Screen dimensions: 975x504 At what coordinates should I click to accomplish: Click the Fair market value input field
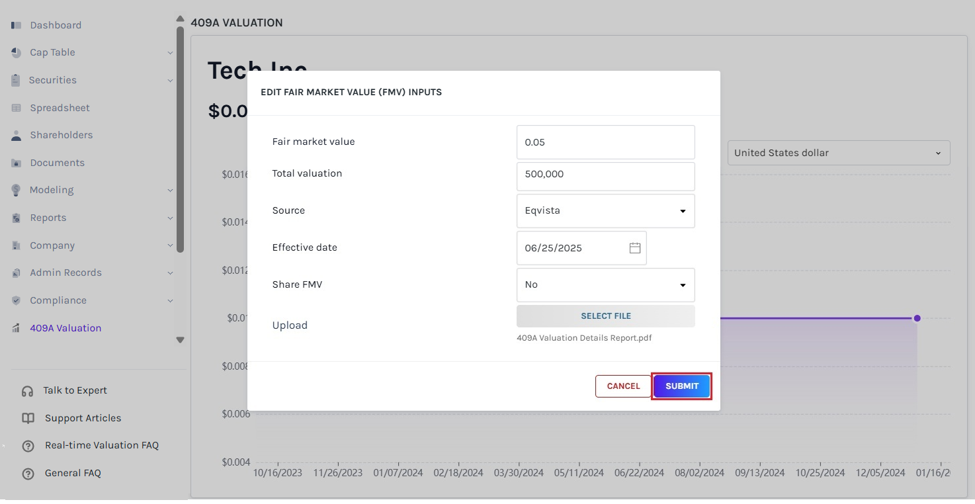pos(606,142)
